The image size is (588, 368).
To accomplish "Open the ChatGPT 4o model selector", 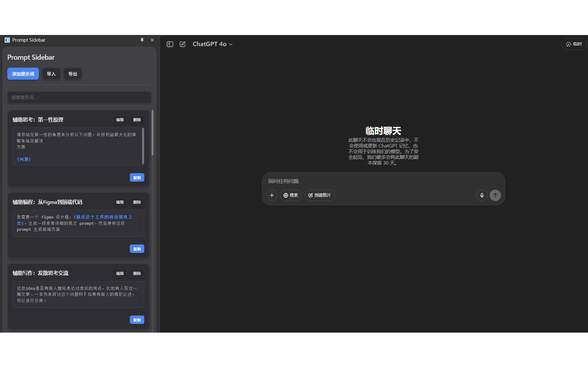I will (212, 44).
